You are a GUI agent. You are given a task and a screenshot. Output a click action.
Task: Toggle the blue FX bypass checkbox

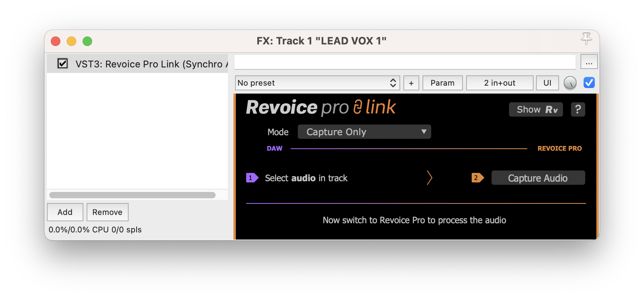(589, 82)
